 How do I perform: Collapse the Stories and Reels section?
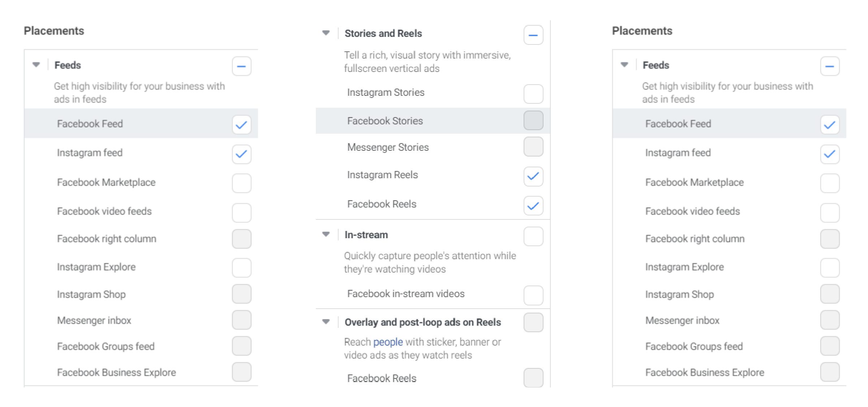(326, 33)
